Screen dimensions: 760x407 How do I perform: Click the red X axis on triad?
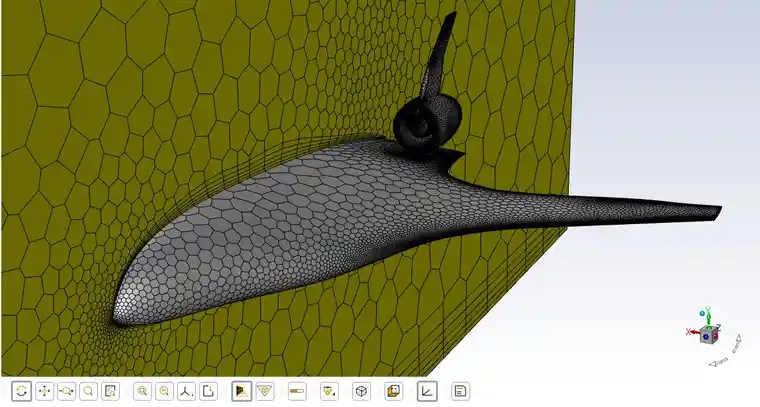coord(690,331)
